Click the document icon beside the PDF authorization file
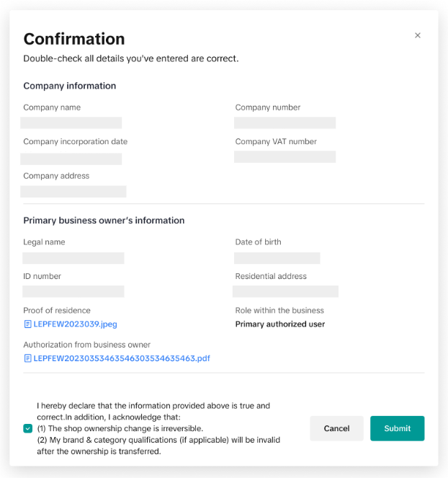This screenshot has width=448, height=478. (27, 358)
